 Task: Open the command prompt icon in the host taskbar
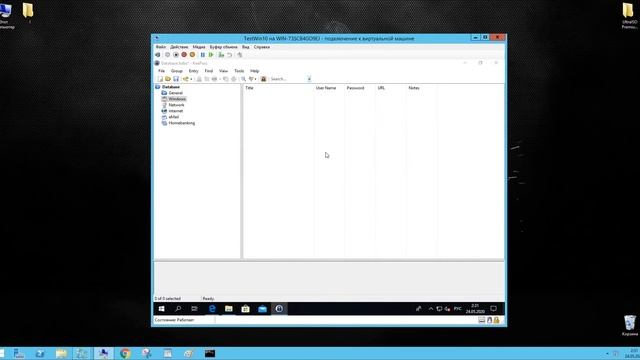coord(210,353)
